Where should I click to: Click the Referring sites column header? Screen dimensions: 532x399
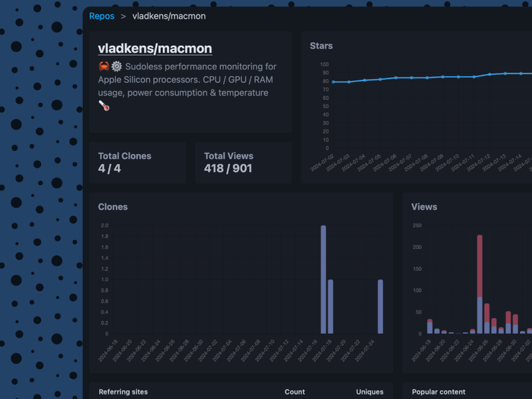pos(123,392)
